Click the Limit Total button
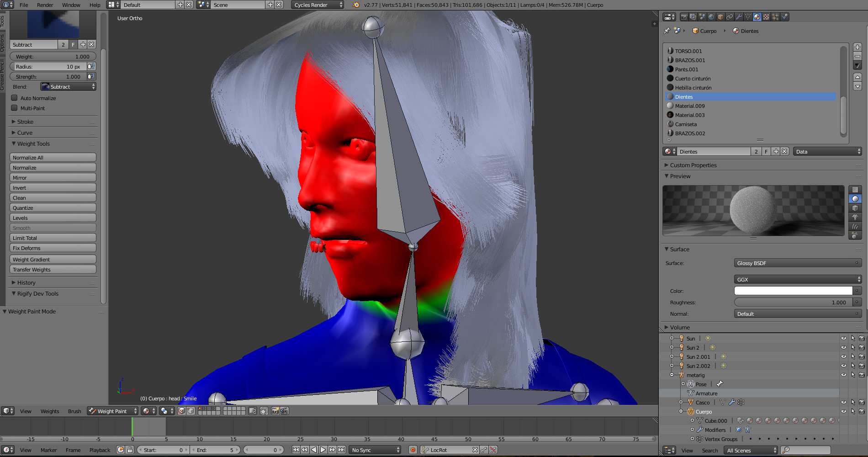 [53, 238]
